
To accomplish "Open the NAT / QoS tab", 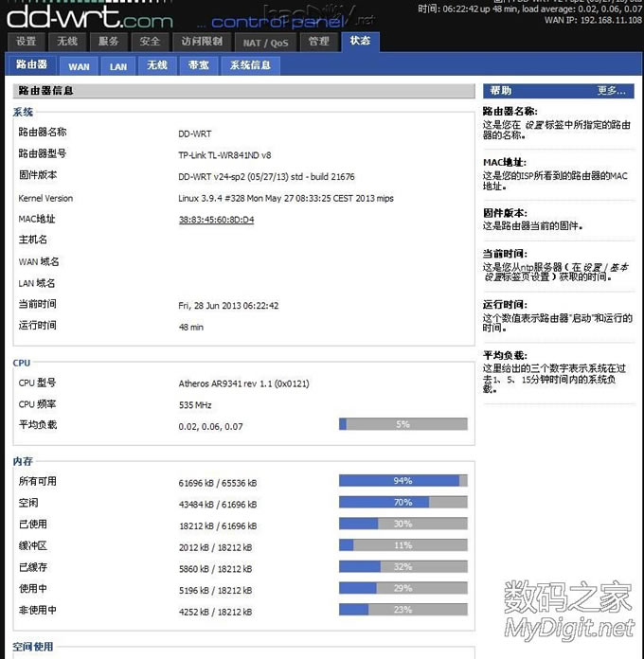I will [264, 42].
